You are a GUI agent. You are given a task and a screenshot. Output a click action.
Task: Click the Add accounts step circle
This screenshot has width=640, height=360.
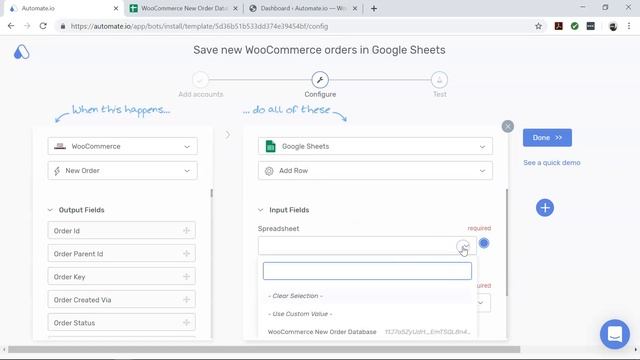tap(200, 80)
